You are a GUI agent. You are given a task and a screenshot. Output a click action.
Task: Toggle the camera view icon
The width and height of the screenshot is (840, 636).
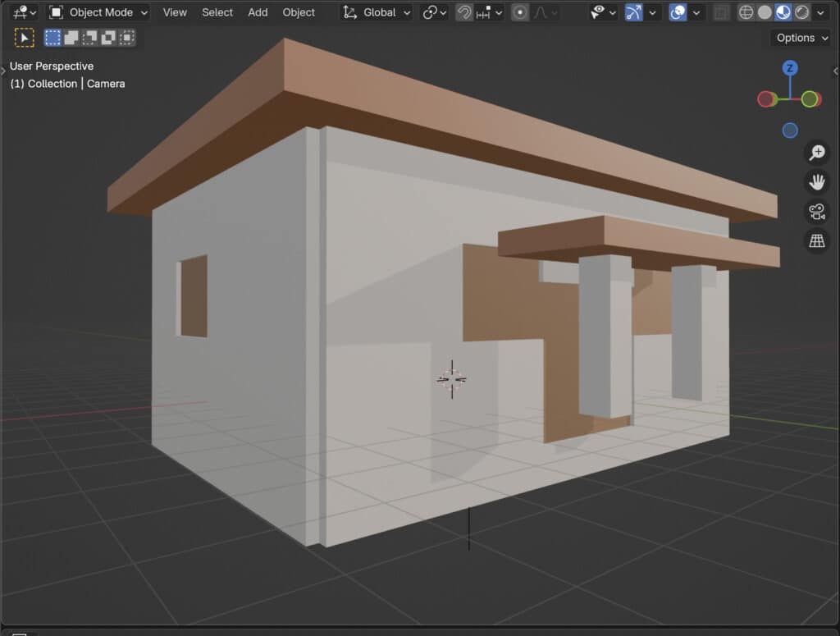tap(816, 211)
